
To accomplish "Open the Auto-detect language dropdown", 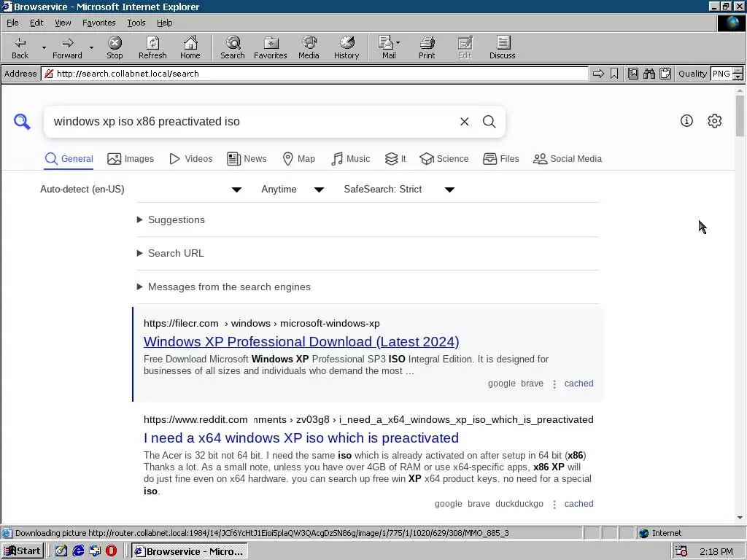I will coord(141,189).
